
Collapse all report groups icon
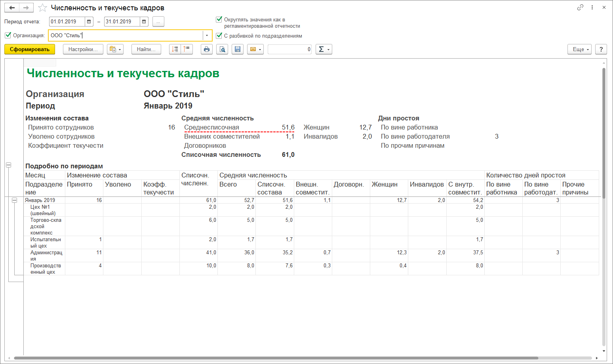pyautogui.click(x=187, y=49)
